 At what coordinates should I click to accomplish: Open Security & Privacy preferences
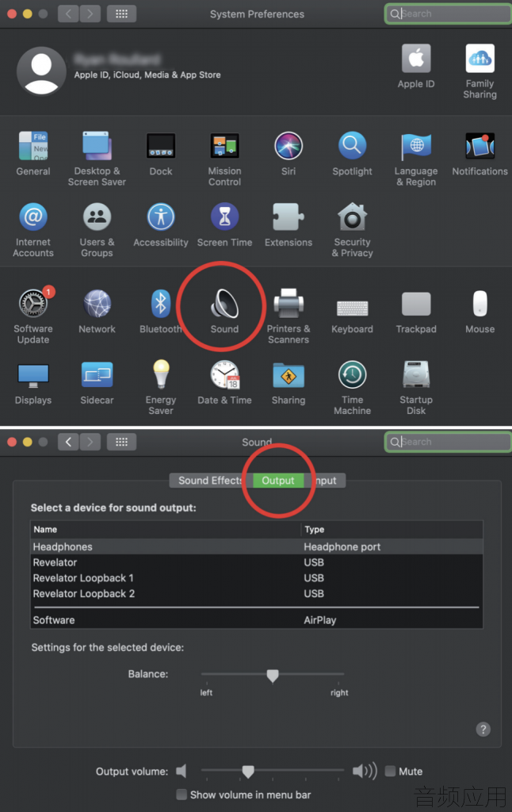click(x=352, y=229)
